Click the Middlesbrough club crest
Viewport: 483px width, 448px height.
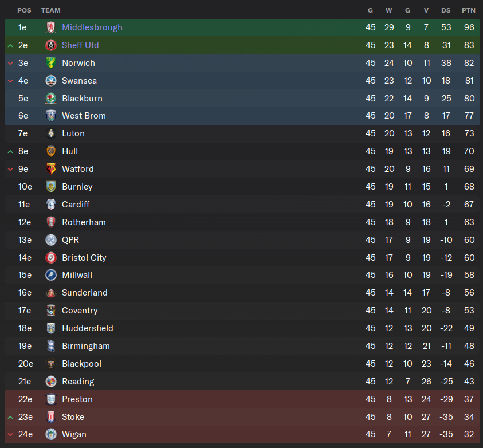[51, 27]
